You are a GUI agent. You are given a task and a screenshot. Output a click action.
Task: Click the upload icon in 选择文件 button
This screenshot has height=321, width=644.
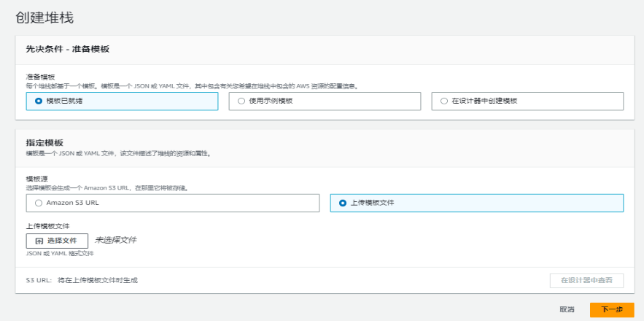(39, 241)
